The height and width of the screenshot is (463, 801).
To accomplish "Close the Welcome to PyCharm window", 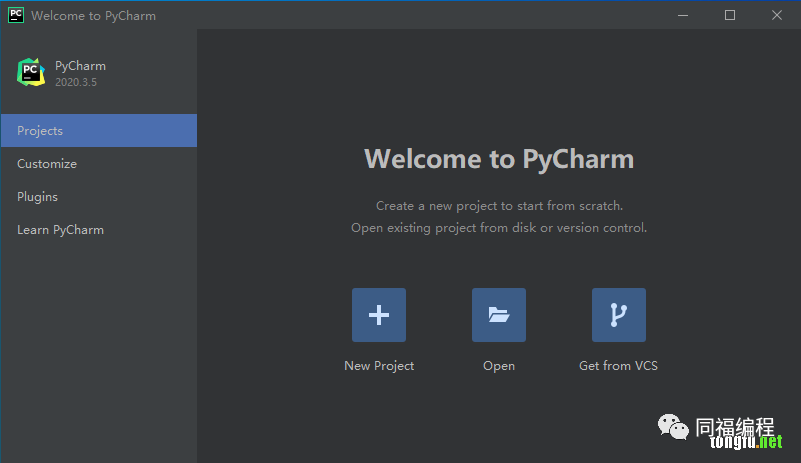I will 777,15.
